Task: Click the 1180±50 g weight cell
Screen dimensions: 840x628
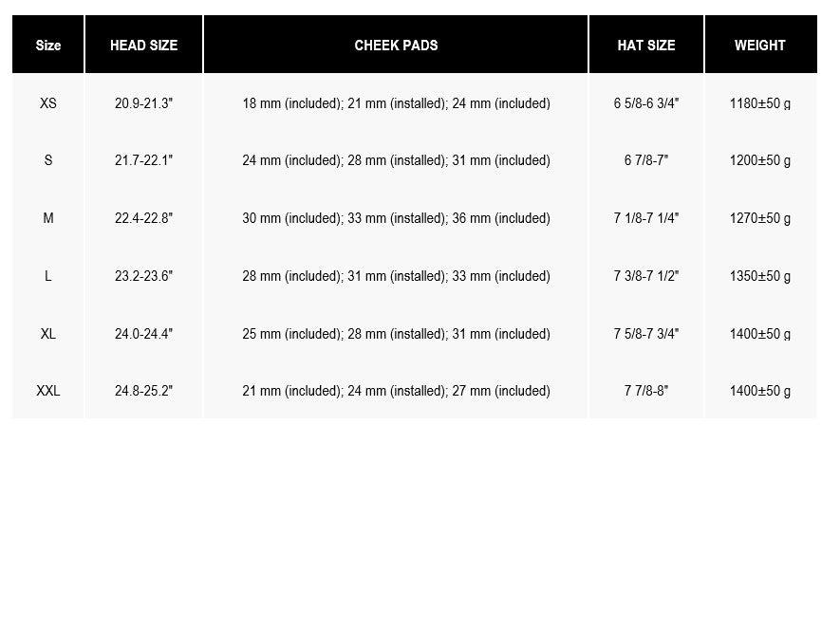Action: pos(760,103)
